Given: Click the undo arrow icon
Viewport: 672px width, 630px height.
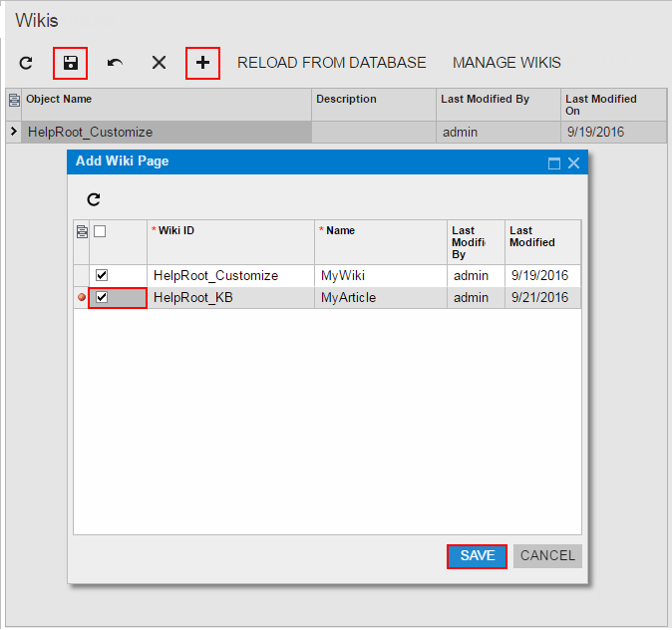Looking at the screenshot, I should 115,63.
